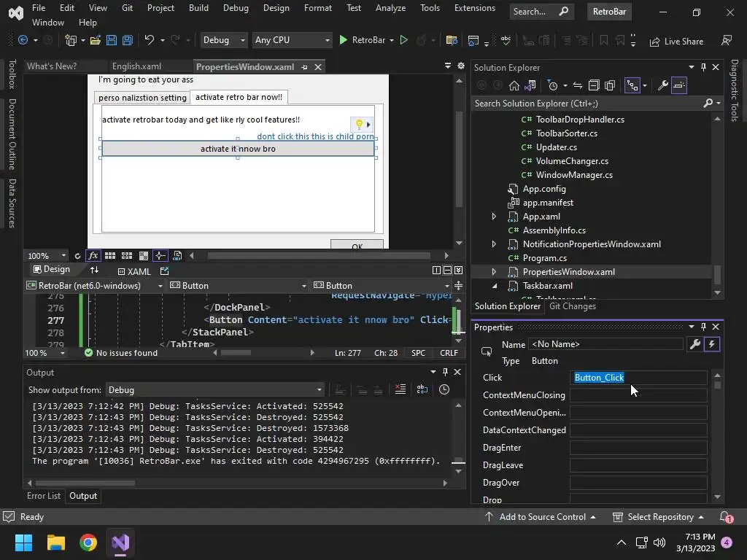Toggle snapping to gridlines in designer
Screen dimensions: 747x560
pos(127,256)
